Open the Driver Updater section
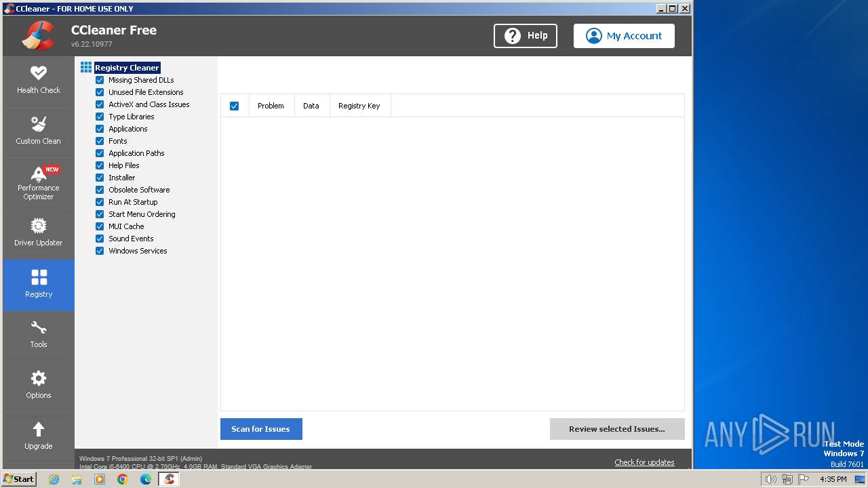Screen dimensions: 868x488 [x=39, y=234]
